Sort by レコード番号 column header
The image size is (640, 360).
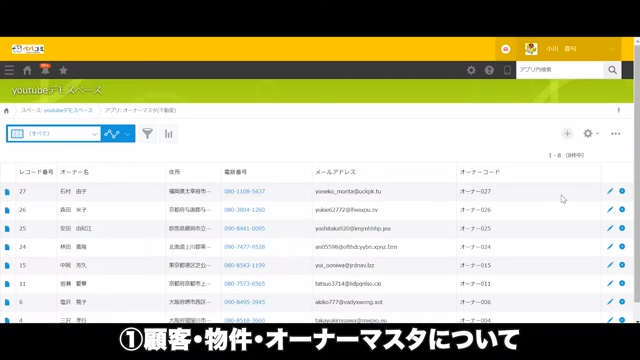coord(36,172)
